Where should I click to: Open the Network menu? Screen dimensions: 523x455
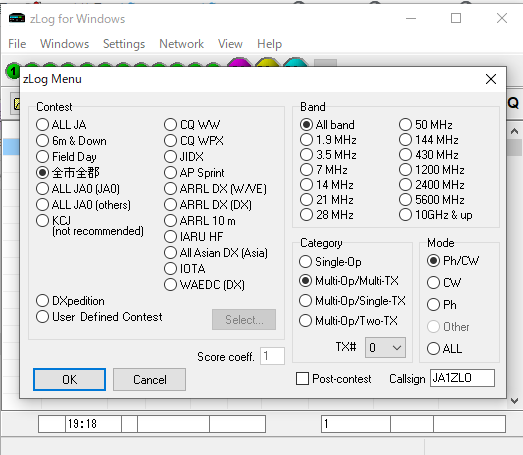[181, 44]
